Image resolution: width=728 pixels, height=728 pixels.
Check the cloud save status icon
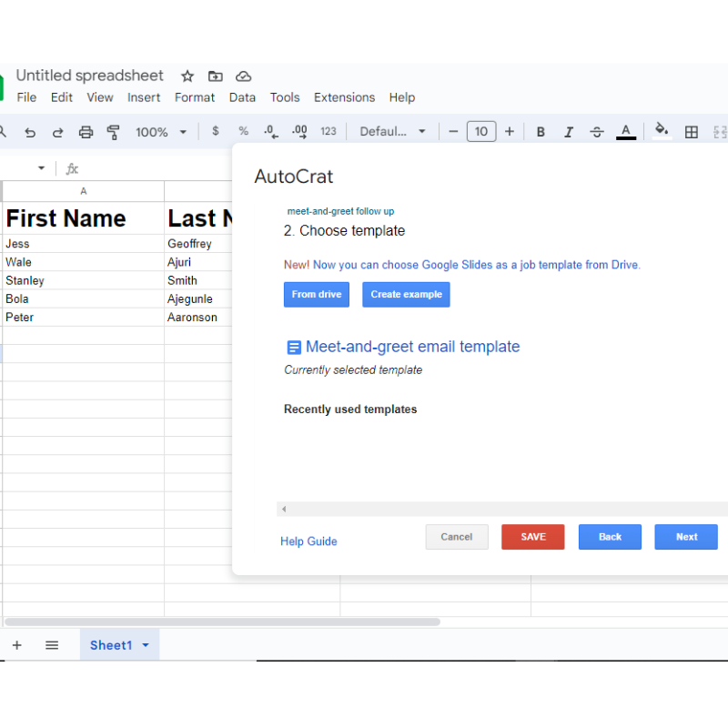pyautogui.click(x=243, y=76)
